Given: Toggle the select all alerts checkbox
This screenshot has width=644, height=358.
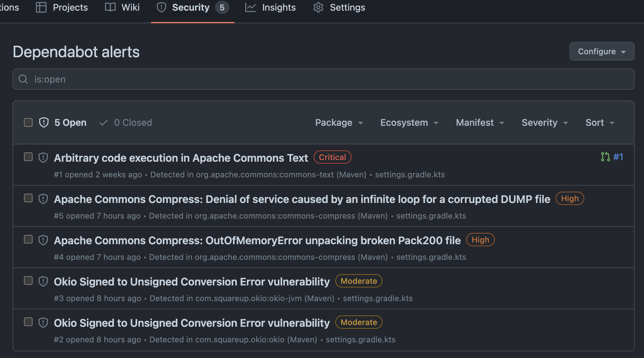Looking at the screenshot, I should pos(28,122).
